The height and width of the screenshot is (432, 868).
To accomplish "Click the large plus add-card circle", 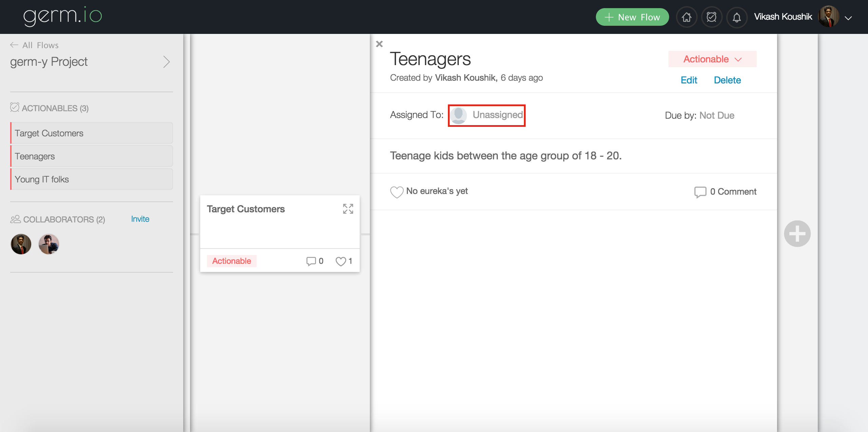I will tap(797, 234).
